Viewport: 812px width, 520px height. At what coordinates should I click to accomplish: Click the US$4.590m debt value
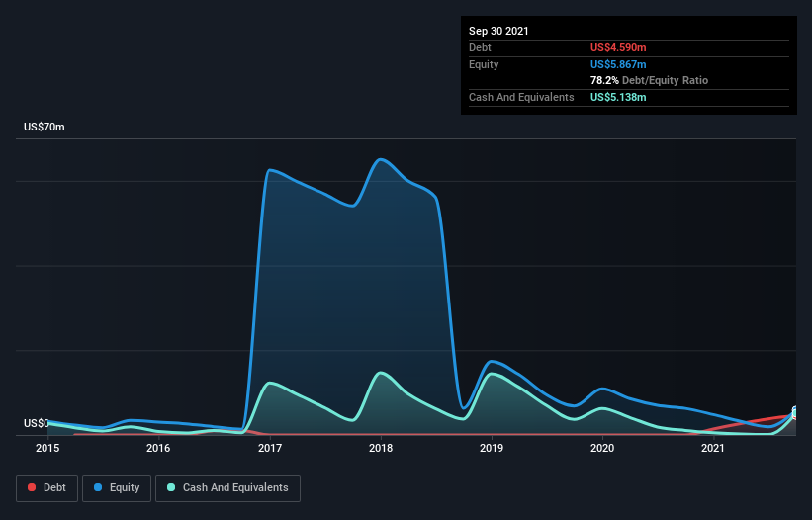[618, 47]
